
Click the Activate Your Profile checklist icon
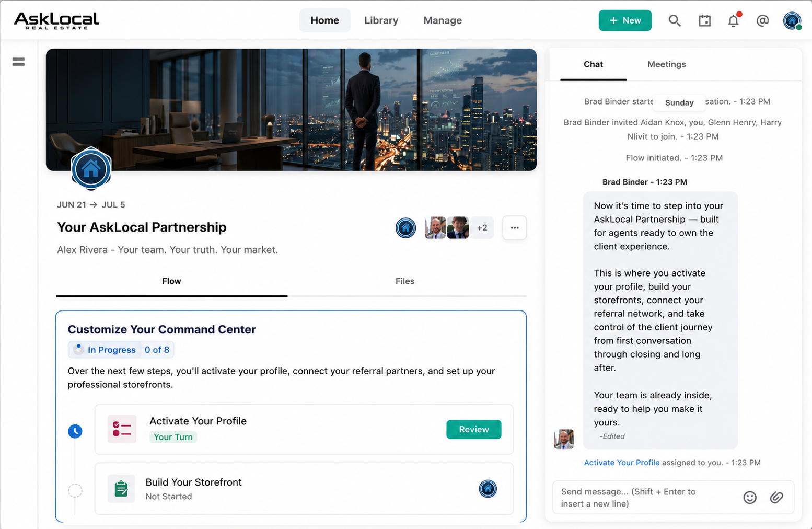point(122,429)
